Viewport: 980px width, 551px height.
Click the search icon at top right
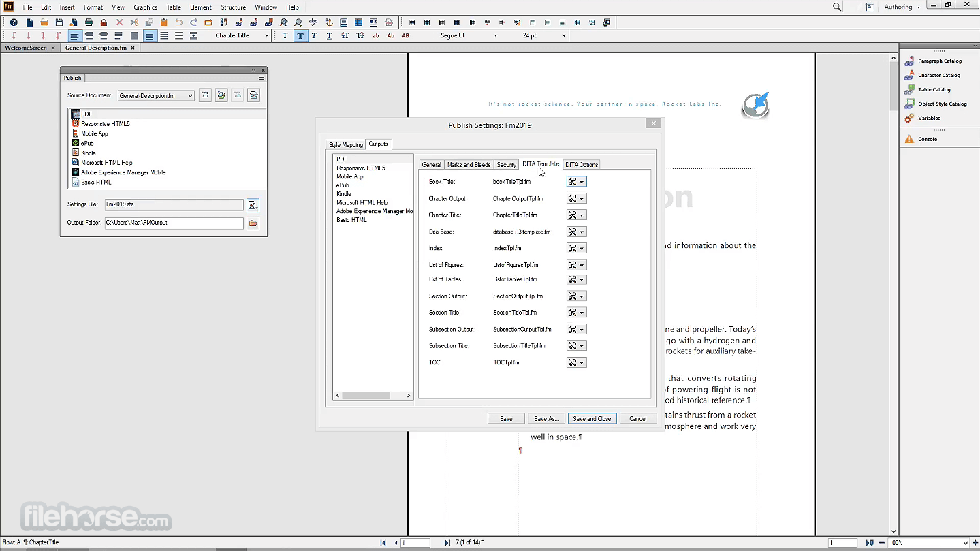(837, 7)
